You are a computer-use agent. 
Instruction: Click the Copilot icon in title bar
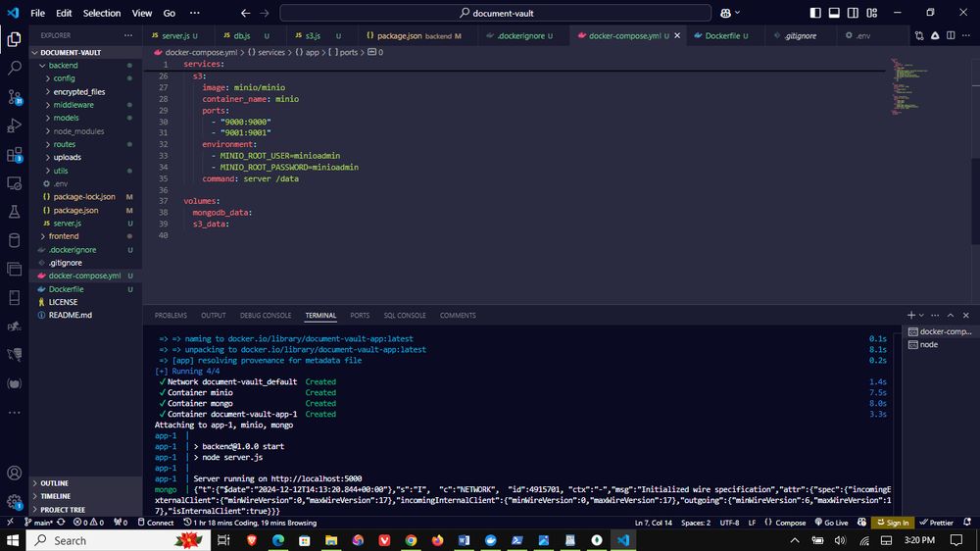pos(726,13)
